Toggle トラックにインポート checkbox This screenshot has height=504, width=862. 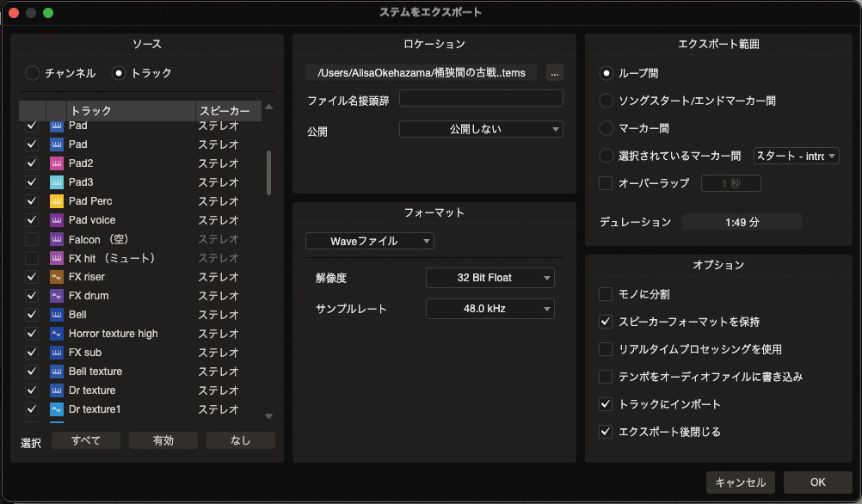click(606, 404)
